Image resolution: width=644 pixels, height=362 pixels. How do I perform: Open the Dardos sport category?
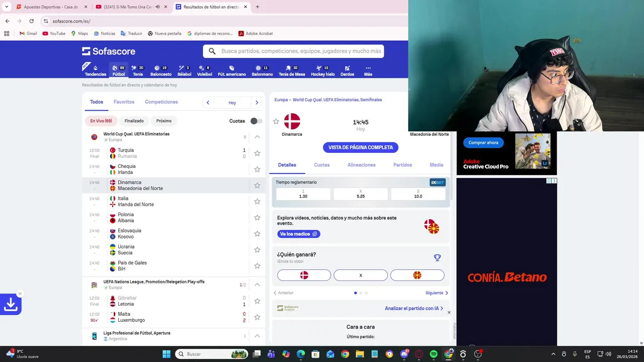tap(347, 71)
